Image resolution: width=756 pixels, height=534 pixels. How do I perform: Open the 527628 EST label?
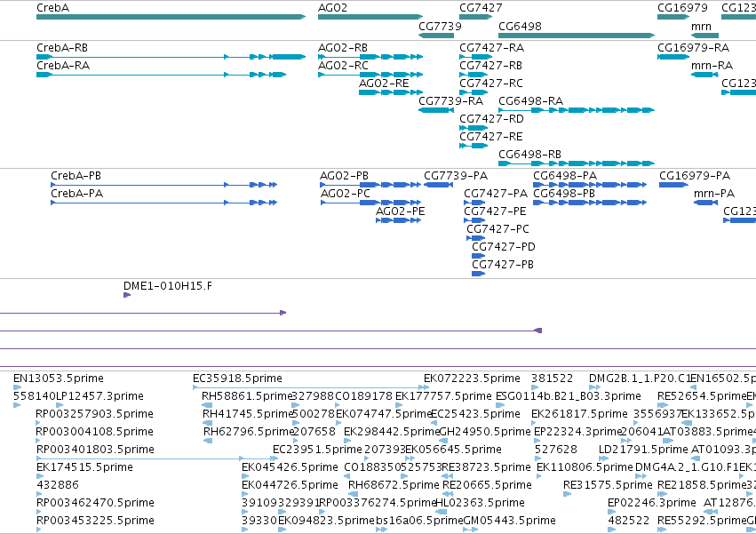tap(555, 450)
